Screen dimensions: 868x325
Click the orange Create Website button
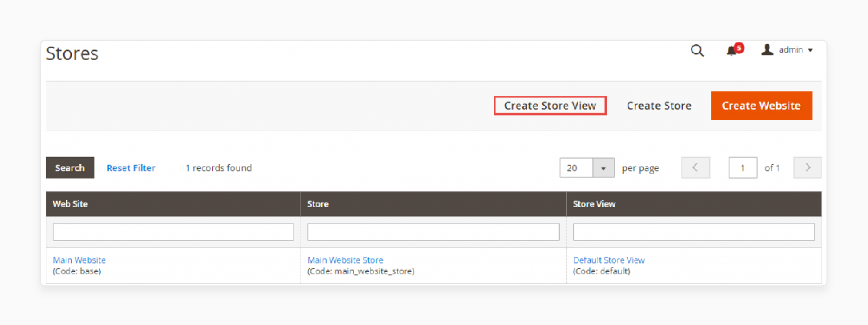(x=761, y=106)
